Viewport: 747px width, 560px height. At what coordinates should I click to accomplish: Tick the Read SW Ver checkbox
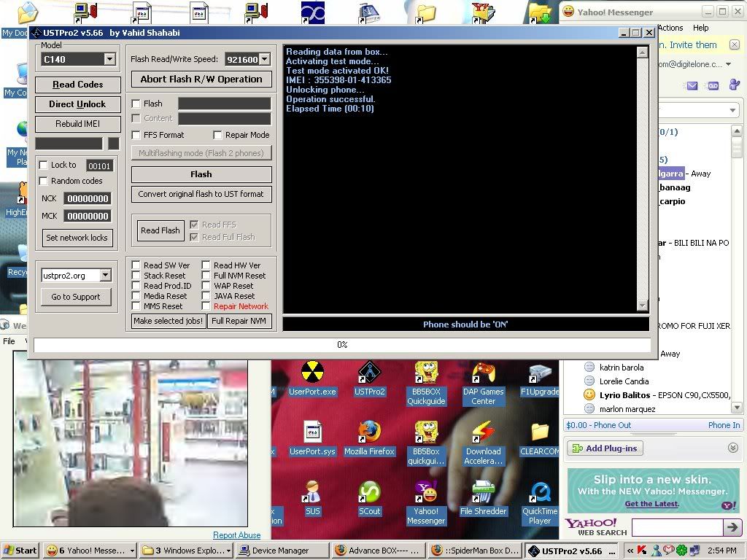click(136, 265)
